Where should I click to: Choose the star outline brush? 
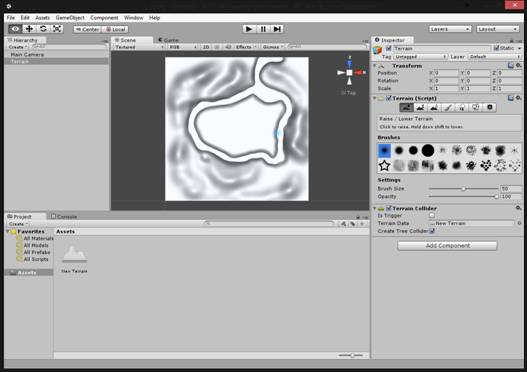(x=384, y=165)
